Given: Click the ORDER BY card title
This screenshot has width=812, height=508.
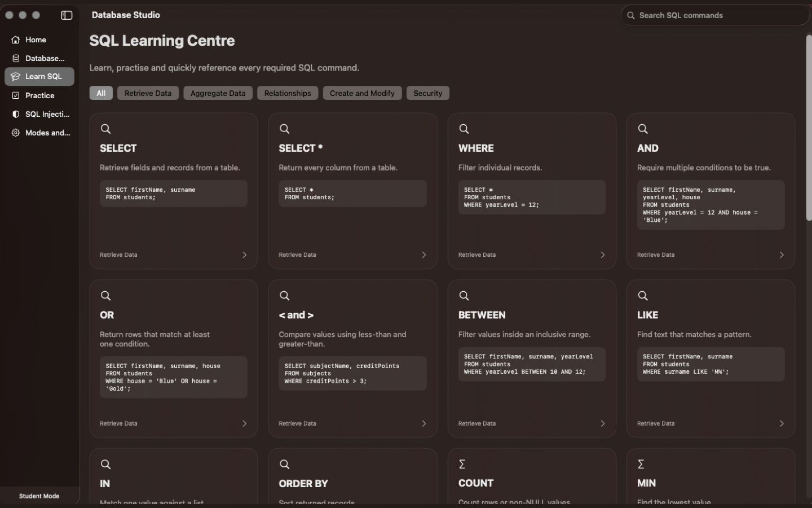Looking at the screenshot, I should [x=303, y=484].
